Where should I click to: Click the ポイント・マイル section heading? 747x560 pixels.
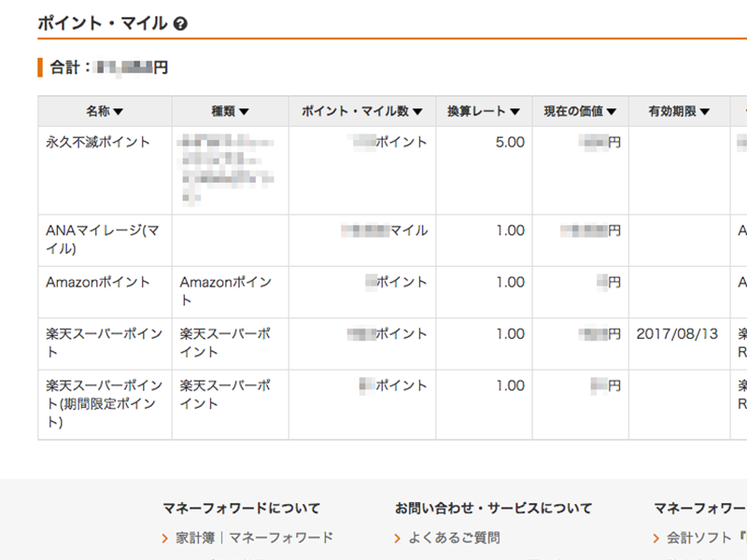[103, 23]
